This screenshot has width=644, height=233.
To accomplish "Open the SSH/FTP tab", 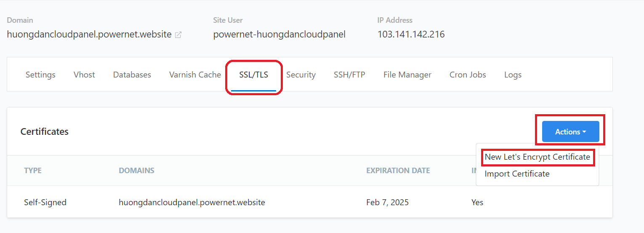I will [349, 75].
